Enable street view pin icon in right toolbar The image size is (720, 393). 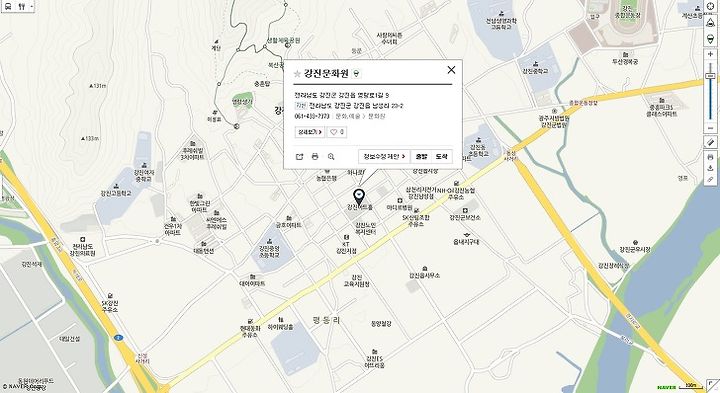[710, 39]
